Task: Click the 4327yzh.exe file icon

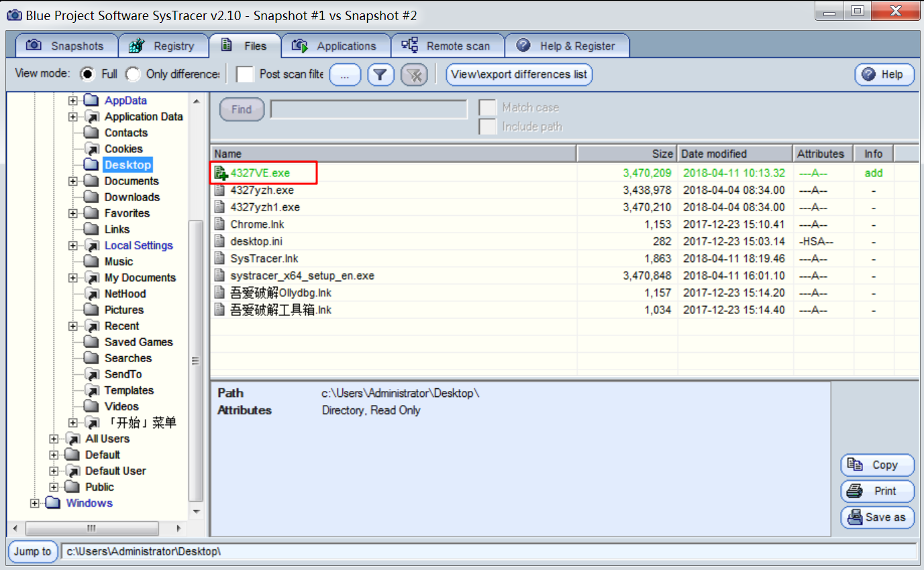Action: coord(219,190)
